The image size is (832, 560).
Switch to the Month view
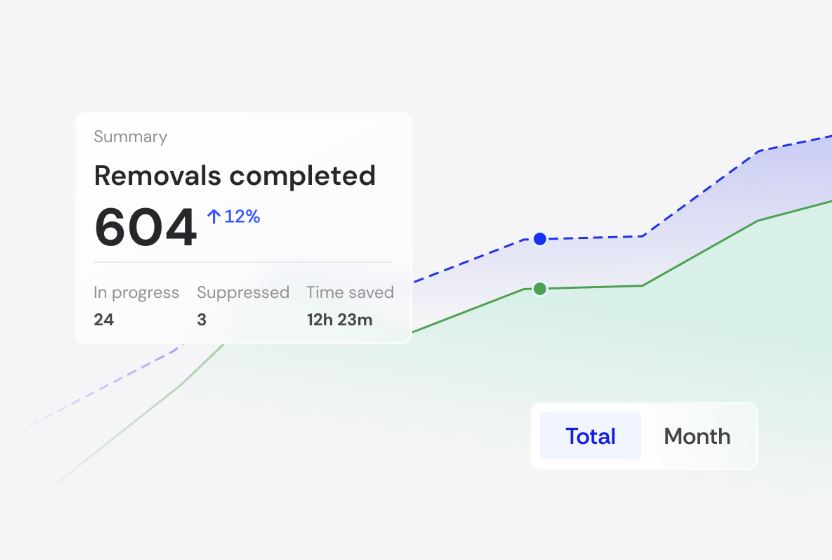click(697, 436)
